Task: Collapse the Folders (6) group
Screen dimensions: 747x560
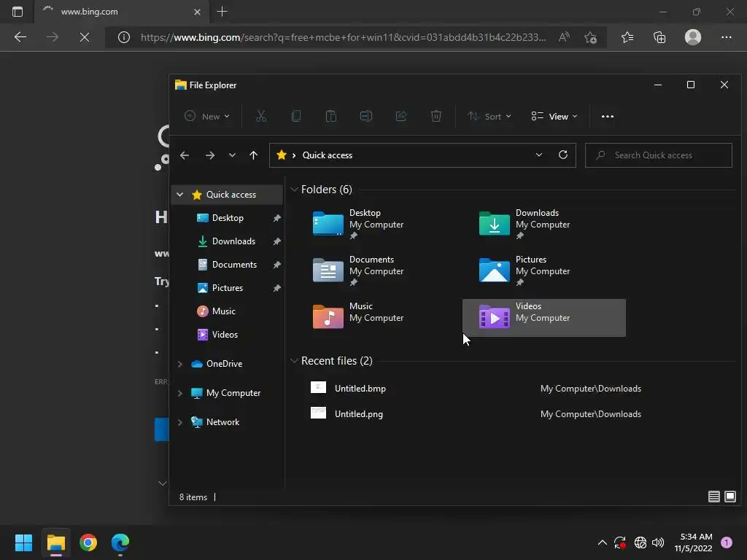Action: (x=294, y=190)
